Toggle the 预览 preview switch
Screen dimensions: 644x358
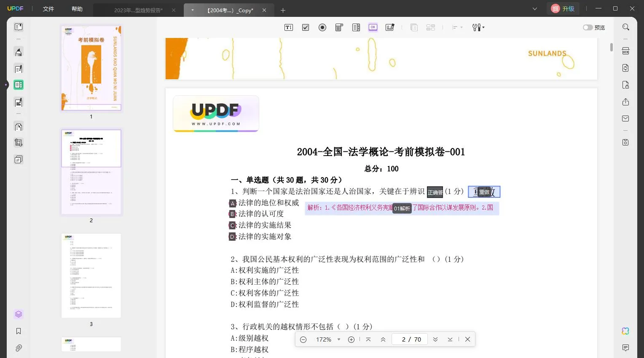click(x=588, y=27)
